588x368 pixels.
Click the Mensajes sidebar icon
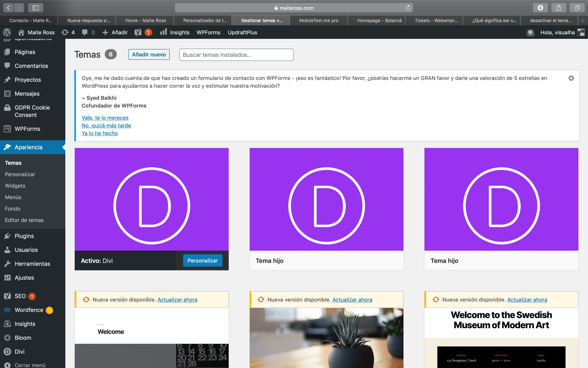click(x=7, y=93)
